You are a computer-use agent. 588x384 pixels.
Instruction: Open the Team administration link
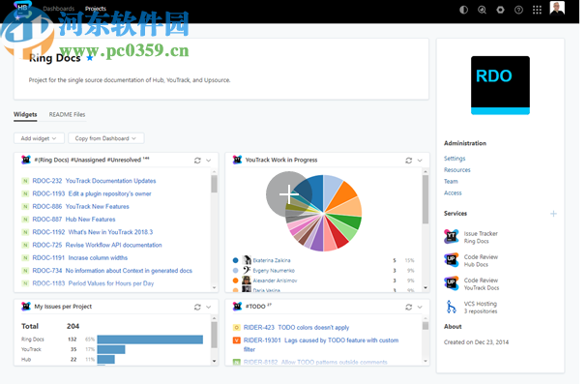451,182
